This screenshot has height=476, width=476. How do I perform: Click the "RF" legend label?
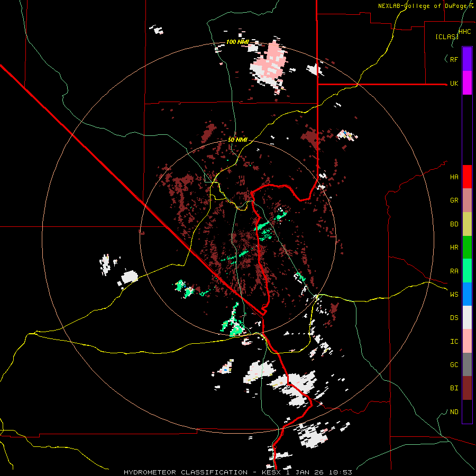click(x=454, y=59)
